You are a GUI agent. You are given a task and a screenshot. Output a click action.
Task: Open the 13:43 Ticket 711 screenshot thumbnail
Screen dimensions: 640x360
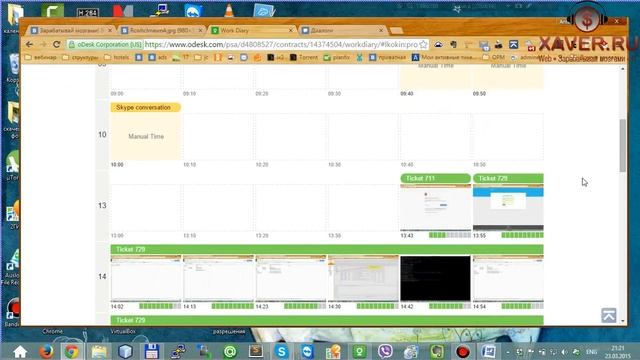[x=436, y=207]
